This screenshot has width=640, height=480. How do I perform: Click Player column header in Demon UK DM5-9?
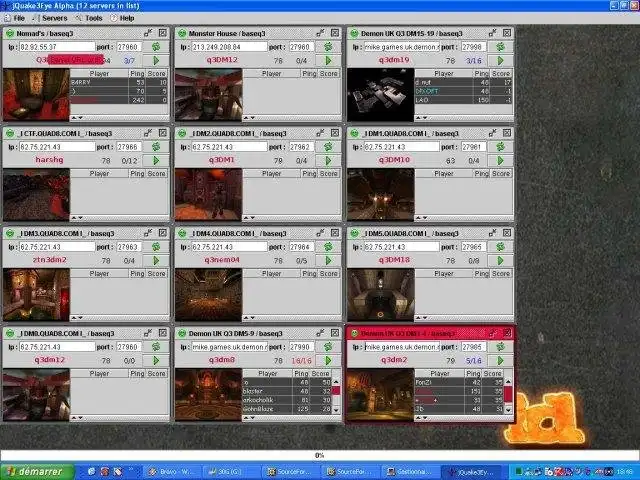coord(268,373)
